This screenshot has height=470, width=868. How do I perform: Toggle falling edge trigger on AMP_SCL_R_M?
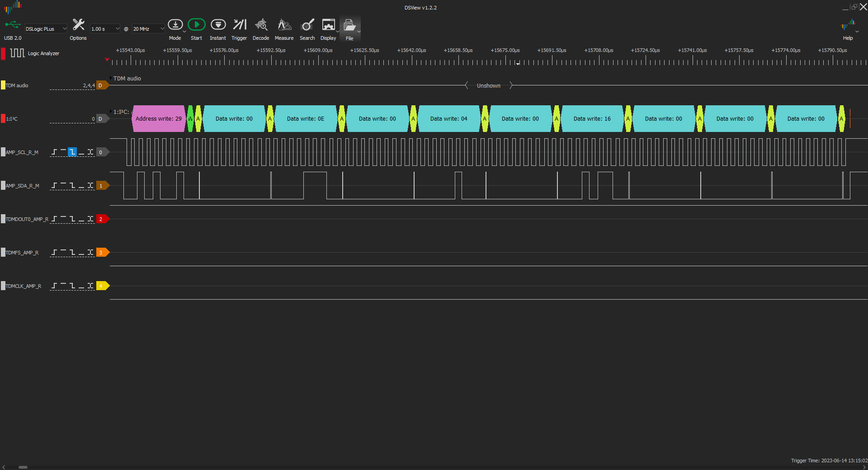(x=72, y=152)
